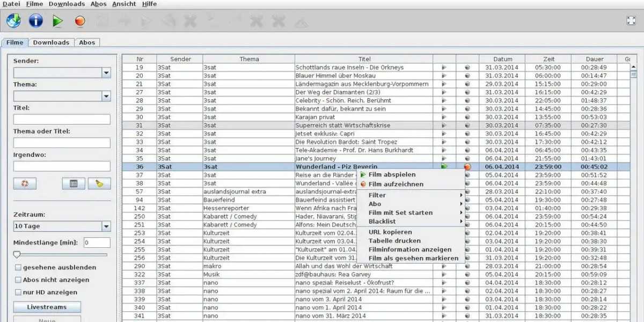
Task: Click the lifebuoy help button in filter panel
Action: 25,184
